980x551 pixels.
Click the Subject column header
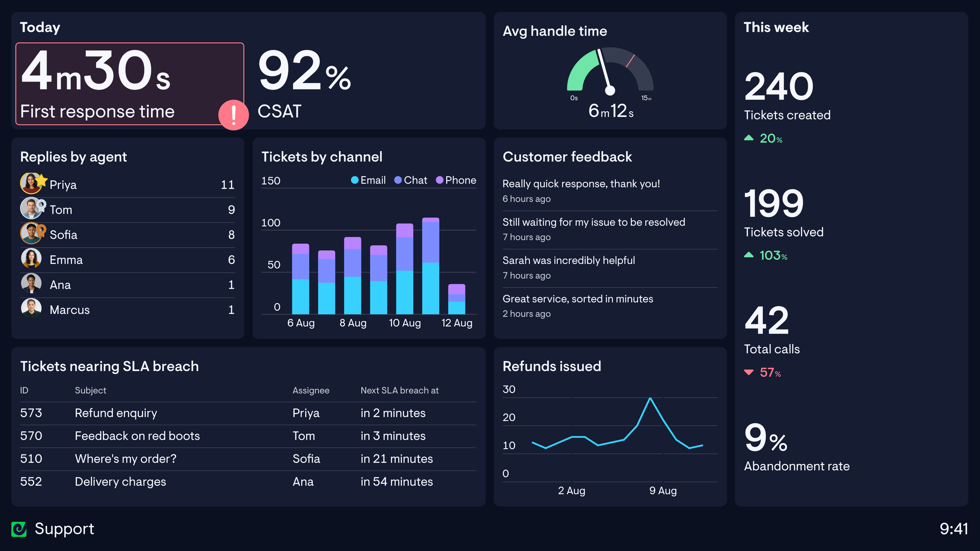tap(90, 391)
